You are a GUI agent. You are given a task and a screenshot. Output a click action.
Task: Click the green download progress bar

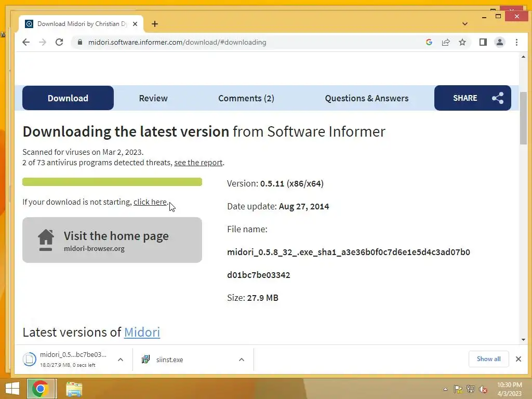(112, 181)
